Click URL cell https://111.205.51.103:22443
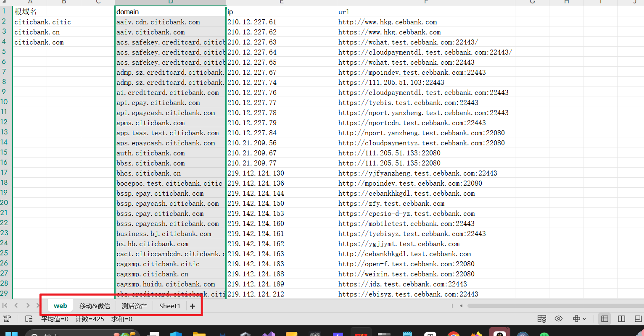The image size is (644, 336). [x=426, y=82]
